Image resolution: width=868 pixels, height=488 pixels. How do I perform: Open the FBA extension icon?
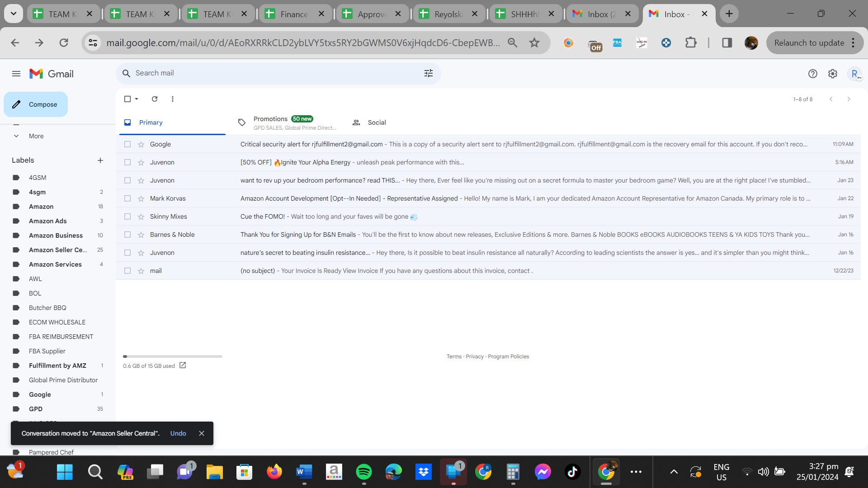click(x=617, y=42)
